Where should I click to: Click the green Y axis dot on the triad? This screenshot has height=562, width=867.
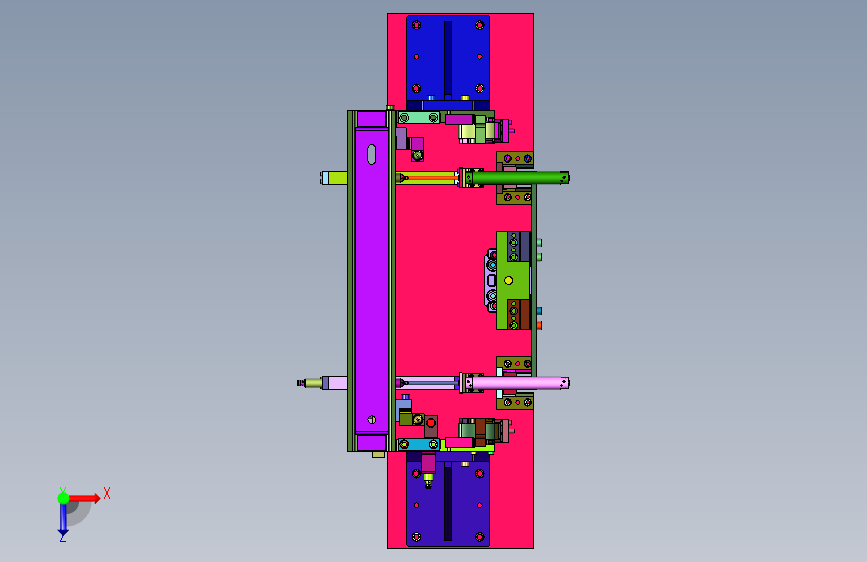coord(63,498)
